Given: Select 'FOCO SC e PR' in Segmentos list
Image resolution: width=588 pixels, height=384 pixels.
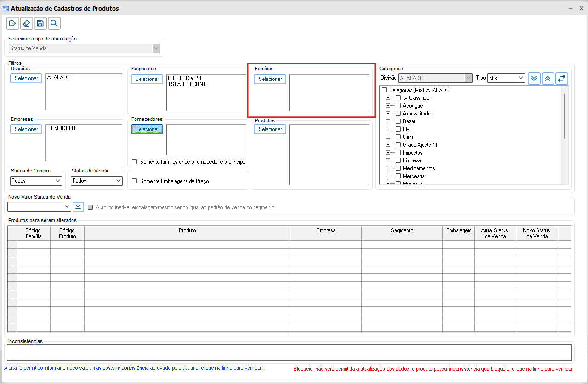Looking at the screenshot, I should pyautogui.click(x=184, y=78).
